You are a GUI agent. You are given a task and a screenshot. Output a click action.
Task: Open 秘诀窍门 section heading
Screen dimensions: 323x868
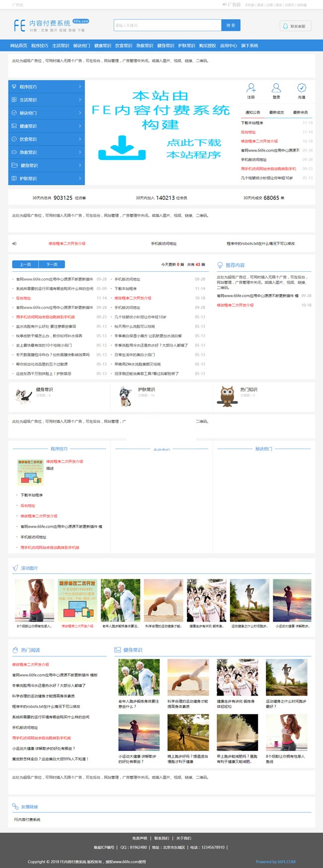click(263, 449)
